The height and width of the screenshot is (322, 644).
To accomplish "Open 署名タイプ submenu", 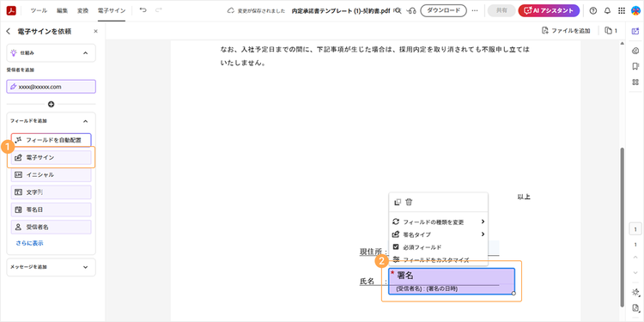I will (439, 234).
